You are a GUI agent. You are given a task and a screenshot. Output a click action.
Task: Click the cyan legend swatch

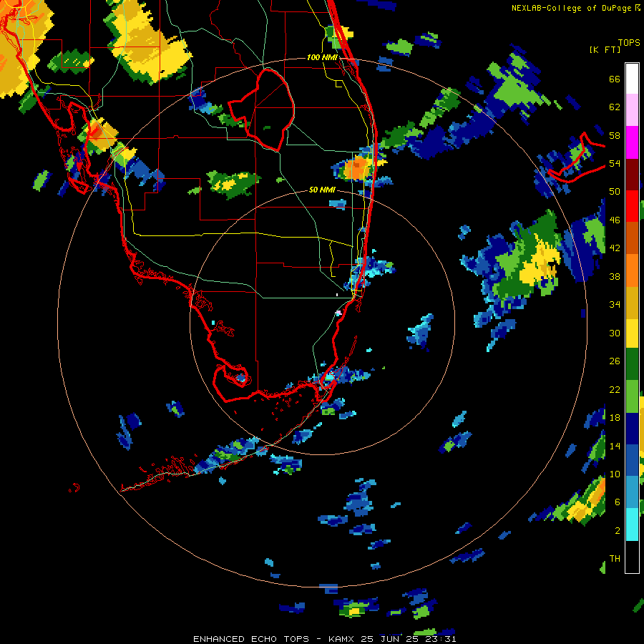point(632,525)
